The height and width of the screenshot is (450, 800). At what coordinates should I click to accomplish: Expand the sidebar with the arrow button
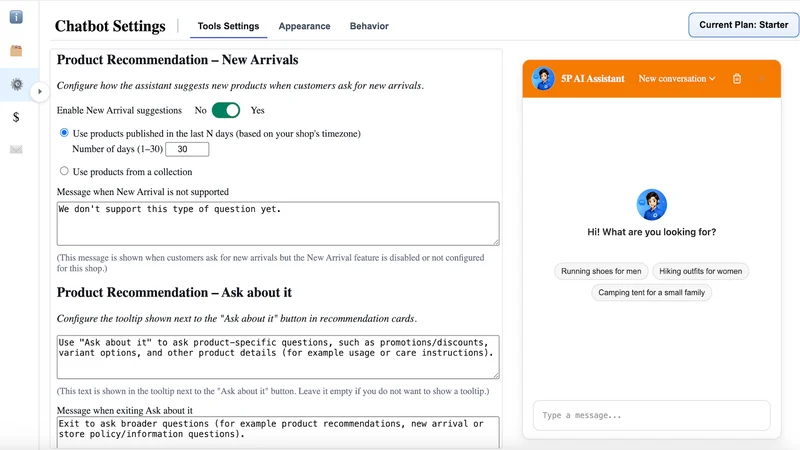[40, 92]
